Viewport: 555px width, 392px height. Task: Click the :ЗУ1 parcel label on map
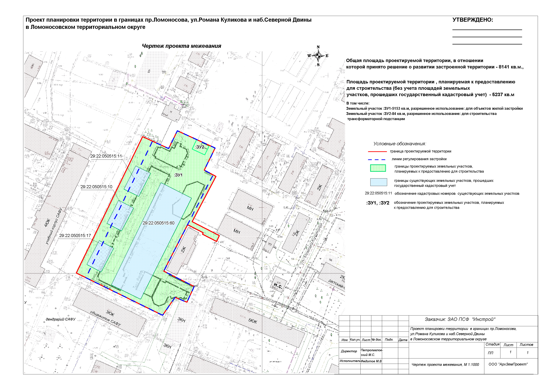[x=178, y=175]
